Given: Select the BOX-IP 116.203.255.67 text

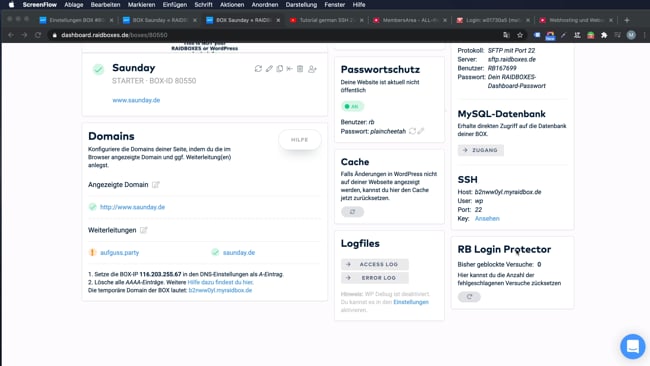Looking at the screenshot, I should (x=160, y=274).
